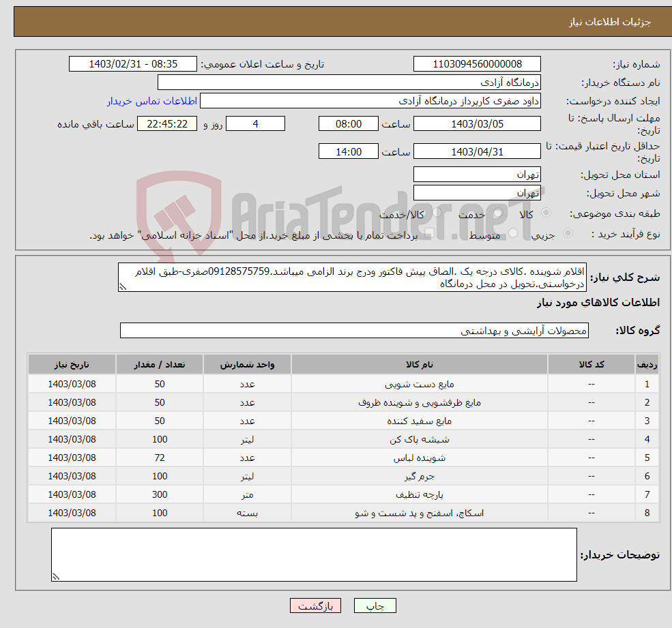Click the price validity date 1403/04/31

click(x=477, y=151)
